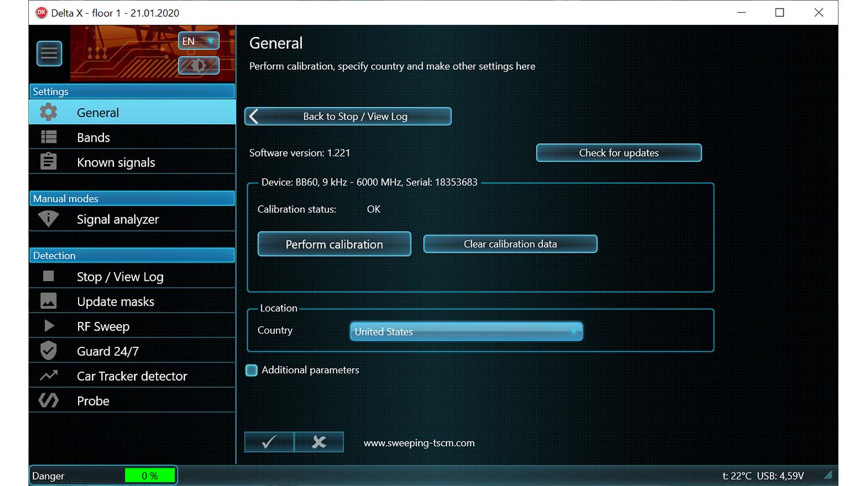
Task: Select the Known signals clipboard icon
Action: [49, 162]
